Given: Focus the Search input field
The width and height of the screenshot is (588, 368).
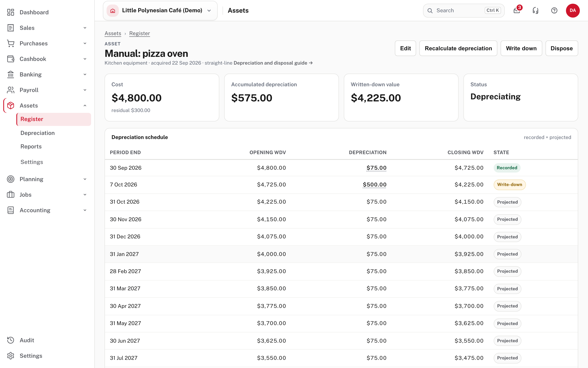Looking at the screenshot, I should click(x=464, y=10).
